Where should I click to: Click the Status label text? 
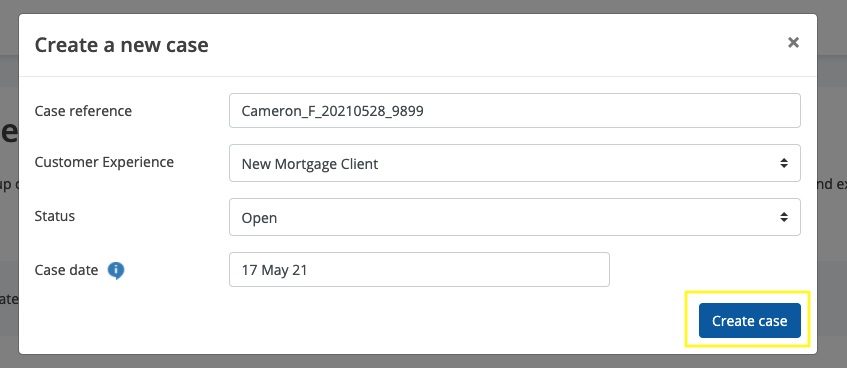(55, 216)
